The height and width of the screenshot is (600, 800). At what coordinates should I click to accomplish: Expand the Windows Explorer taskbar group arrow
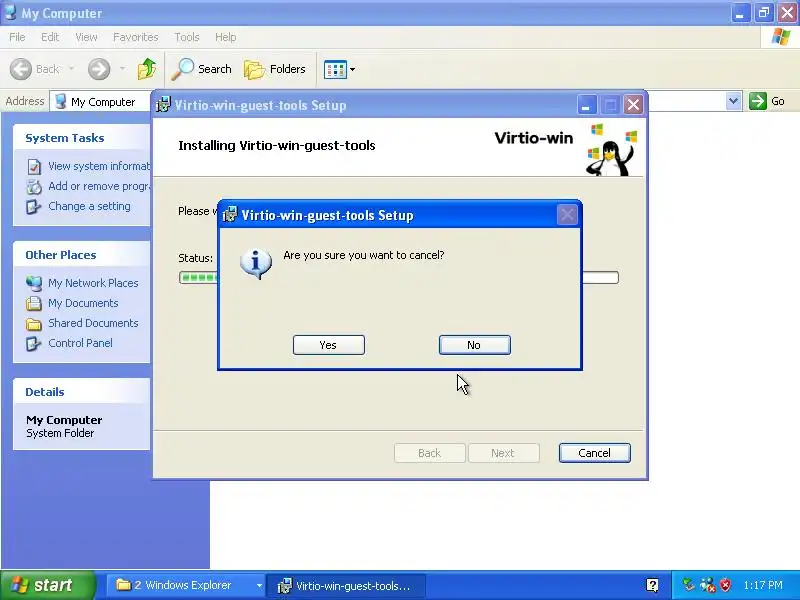coord(259,586)
